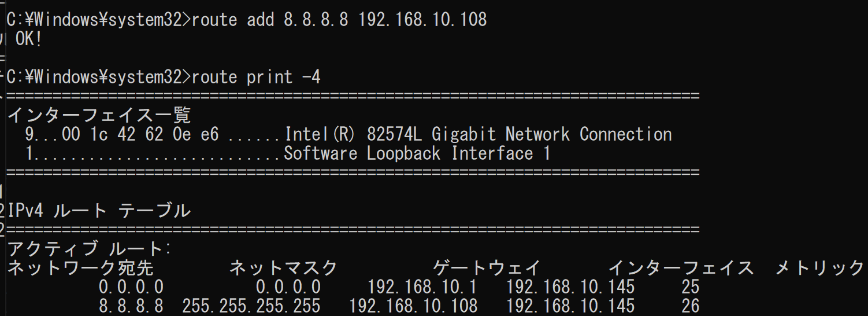The image size is (868, 316).
Task: Click the metric value 25
Action: coord(690,287)
